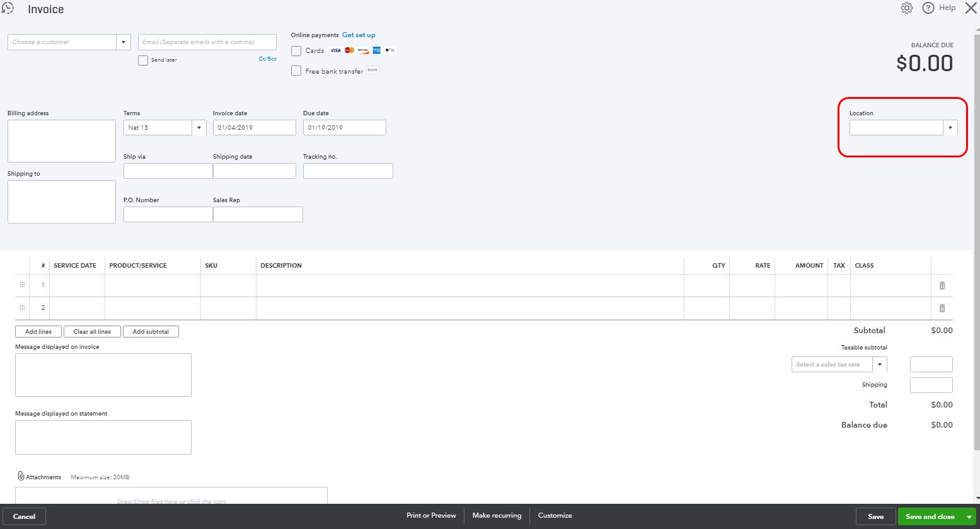Open the recent transactions clock icon

[8, 9]
